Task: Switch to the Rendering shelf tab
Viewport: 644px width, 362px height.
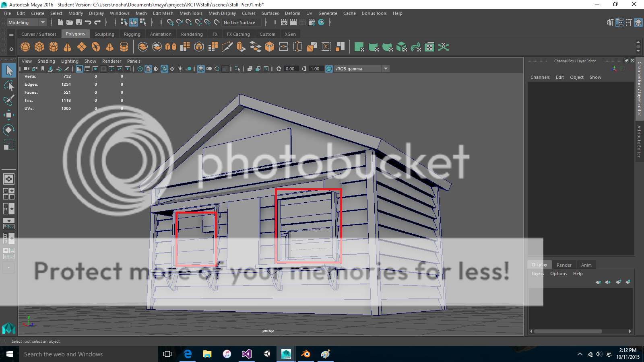Action: pyautogui.click(x=192, y=34)
